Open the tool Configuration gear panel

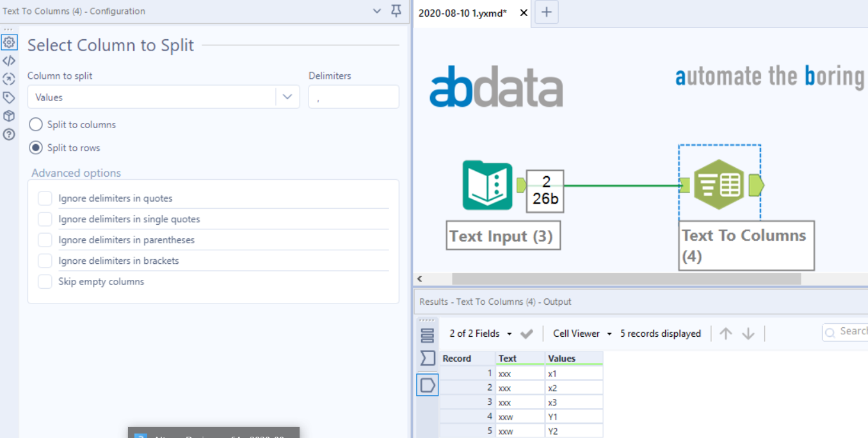click(x=9, y=42)
